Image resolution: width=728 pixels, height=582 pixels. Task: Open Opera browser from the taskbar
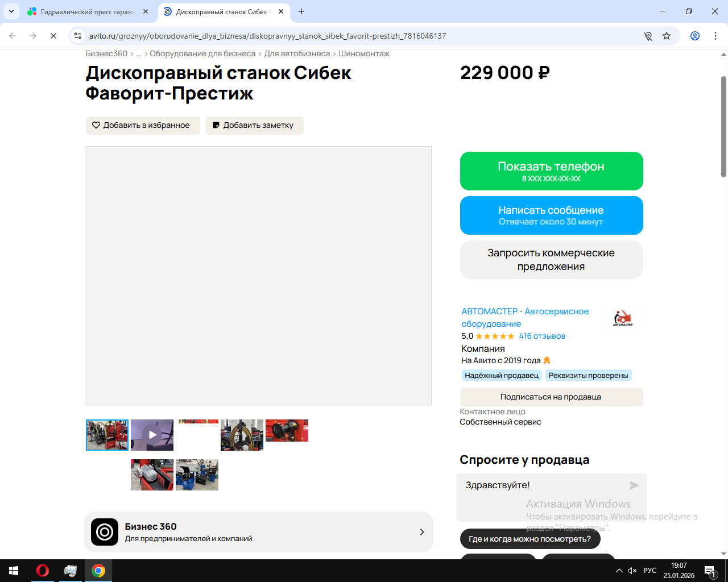pos(42,571)
